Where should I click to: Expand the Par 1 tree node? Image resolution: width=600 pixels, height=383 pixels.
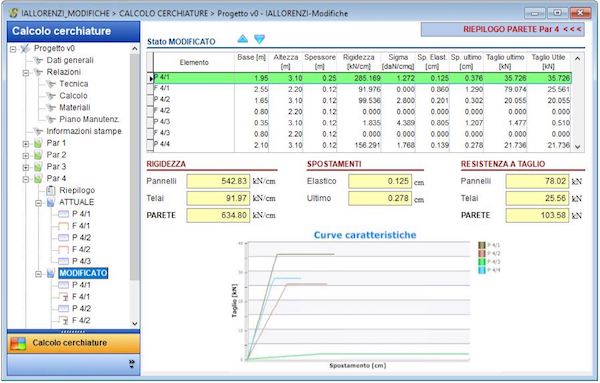click(x=26, y=144)
